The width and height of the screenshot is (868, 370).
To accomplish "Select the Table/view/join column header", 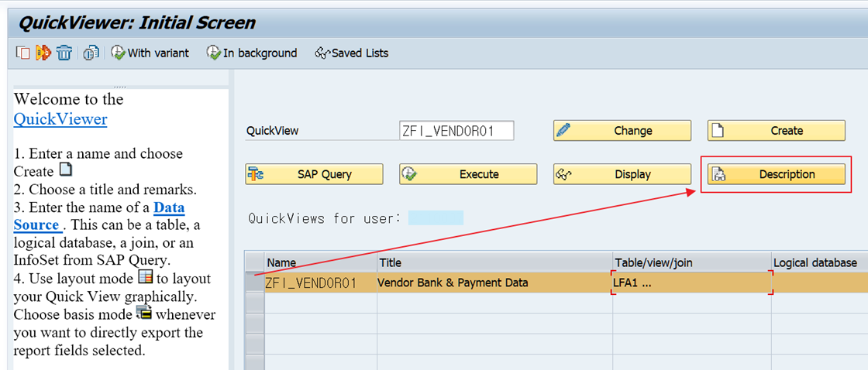I will coord(692,263).
